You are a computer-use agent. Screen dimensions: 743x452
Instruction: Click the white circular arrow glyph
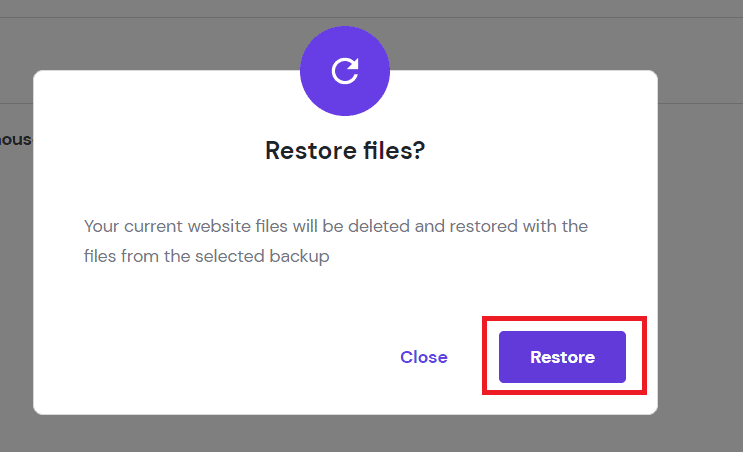tap(344, 71)
